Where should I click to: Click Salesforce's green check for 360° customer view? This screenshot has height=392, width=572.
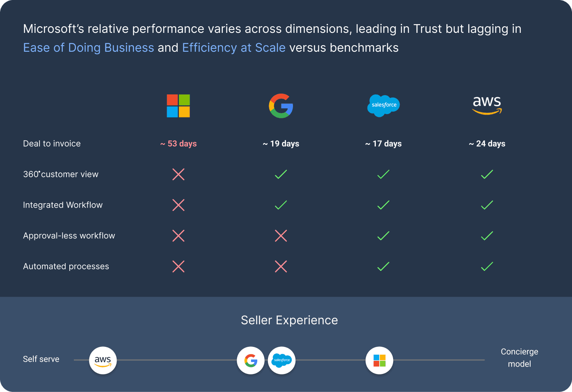383,174
